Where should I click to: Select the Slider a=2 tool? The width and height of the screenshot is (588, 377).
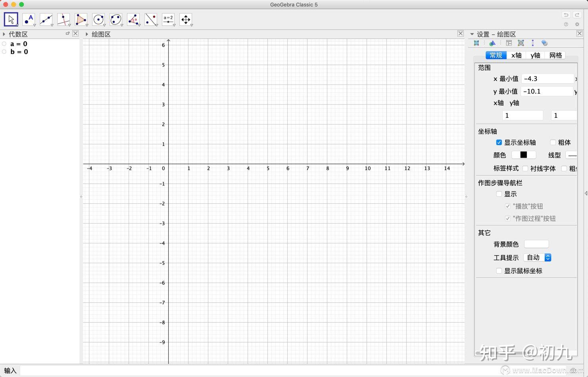[x=168, y=19]
